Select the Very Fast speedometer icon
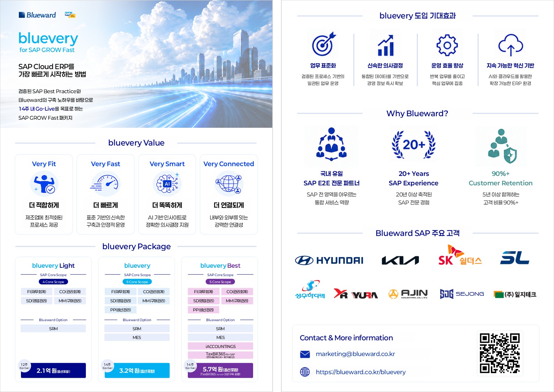The image size is (554, 392). pos(105,184)
